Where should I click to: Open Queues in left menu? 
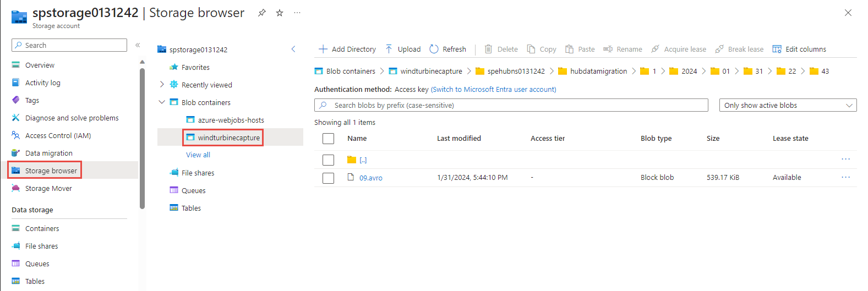tap(37, 263)
